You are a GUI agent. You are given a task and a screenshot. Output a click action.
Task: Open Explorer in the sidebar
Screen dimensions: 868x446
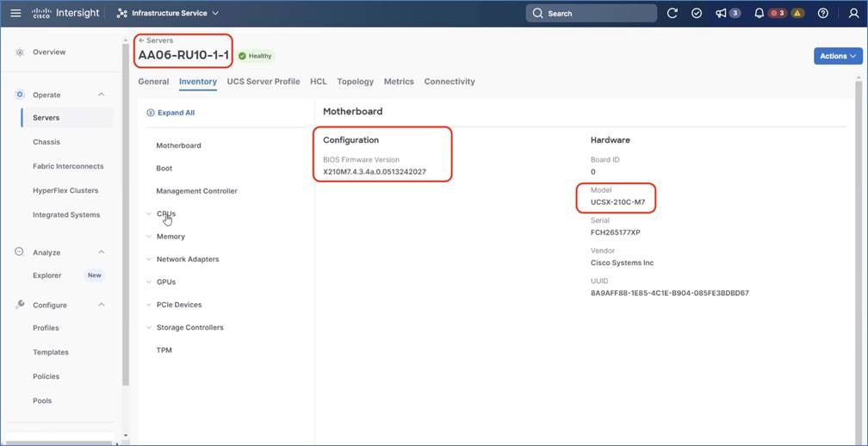coord(47,276)
